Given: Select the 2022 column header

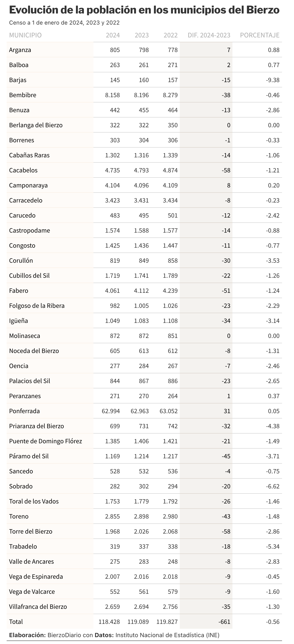Looking at the screenshot, I should pos(170,35).
